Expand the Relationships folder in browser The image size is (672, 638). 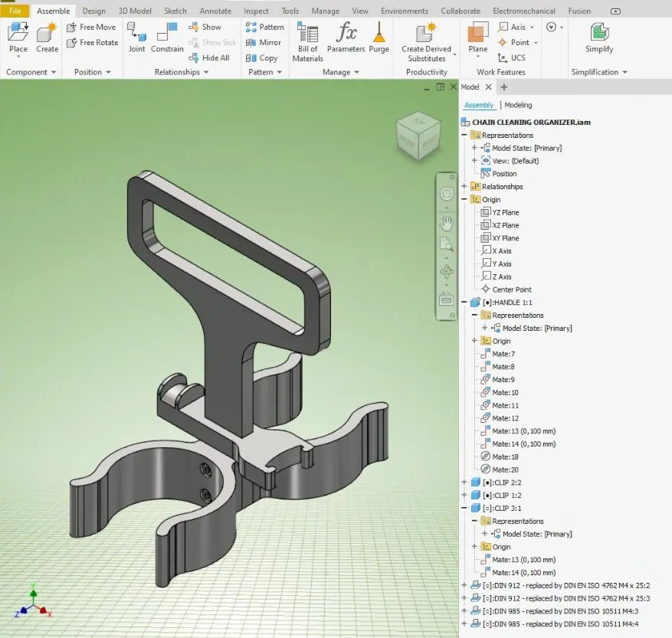[464, 186]
